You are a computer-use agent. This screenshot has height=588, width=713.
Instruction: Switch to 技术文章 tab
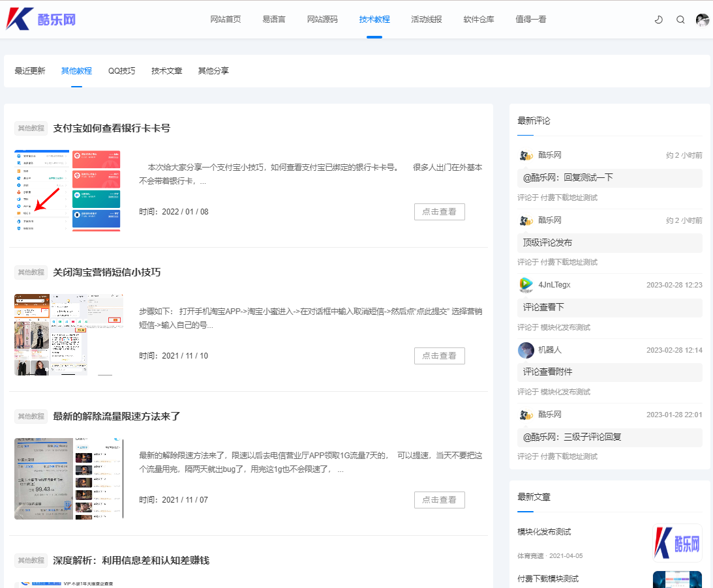tap(166, 70)
